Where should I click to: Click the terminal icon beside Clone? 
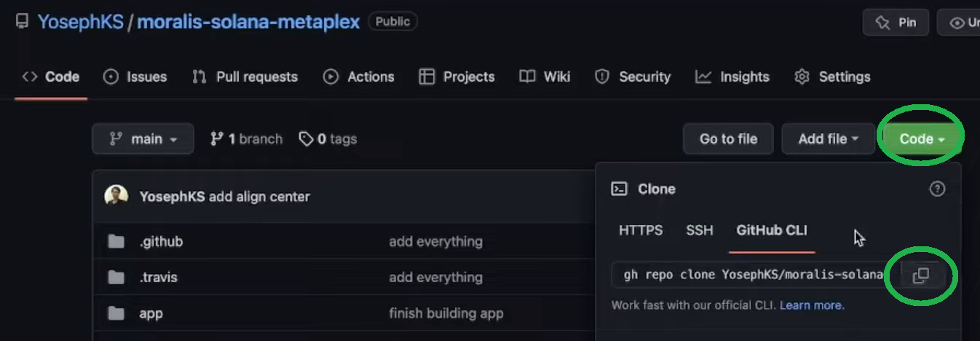click(x=619, y=189)
